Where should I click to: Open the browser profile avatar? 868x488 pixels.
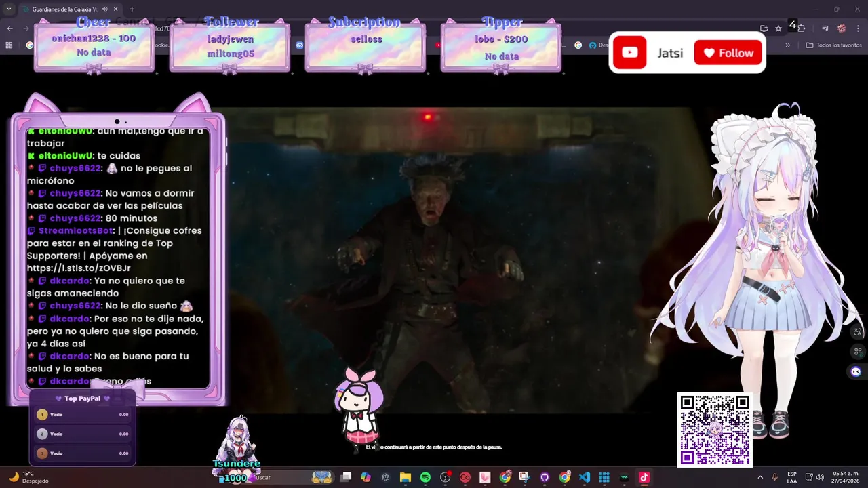842,28
